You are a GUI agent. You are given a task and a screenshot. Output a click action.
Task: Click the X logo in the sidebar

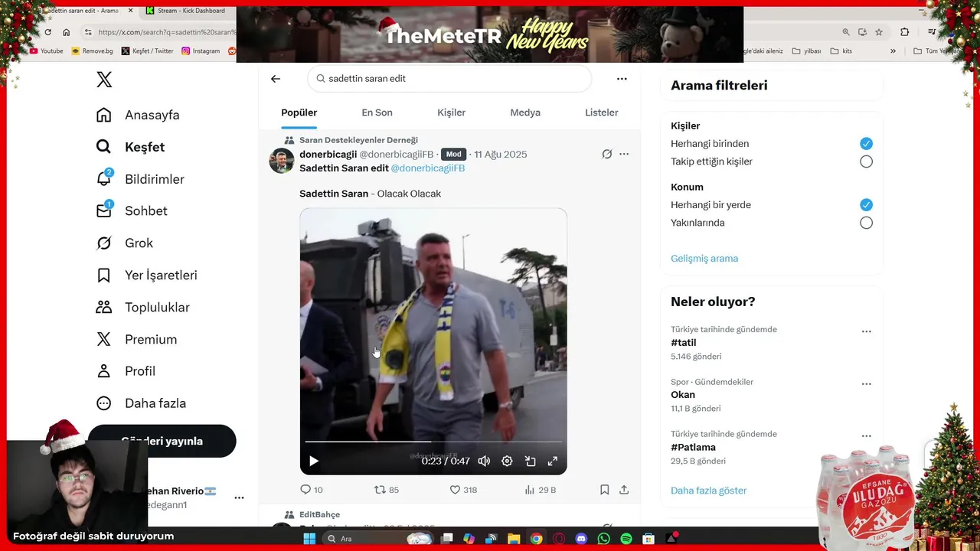tap(104, 80)
